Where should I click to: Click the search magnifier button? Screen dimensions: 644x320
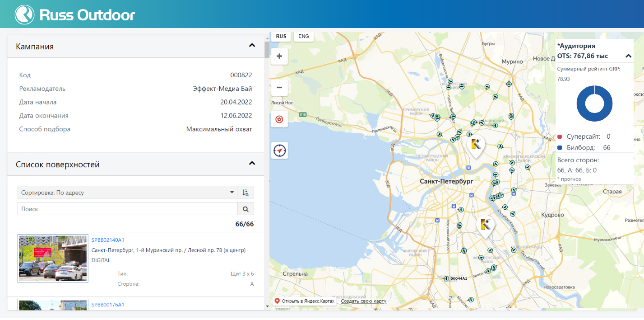coord(246,209)
